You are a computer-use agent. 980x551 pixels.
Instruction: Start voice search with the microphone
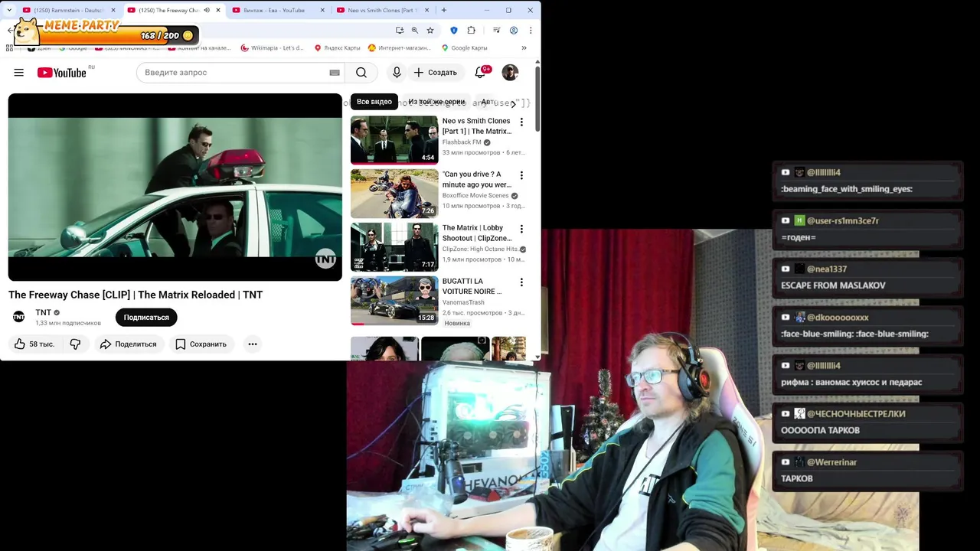pos(397,73)
